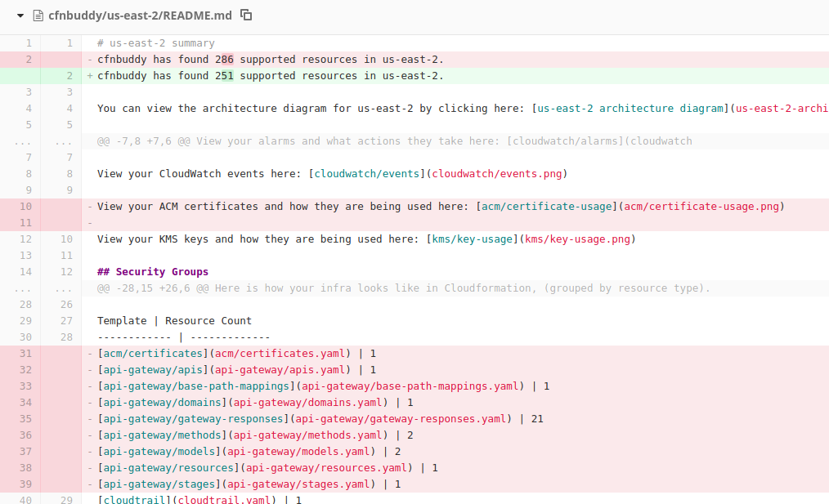Click new line number 4

(69, 109)
